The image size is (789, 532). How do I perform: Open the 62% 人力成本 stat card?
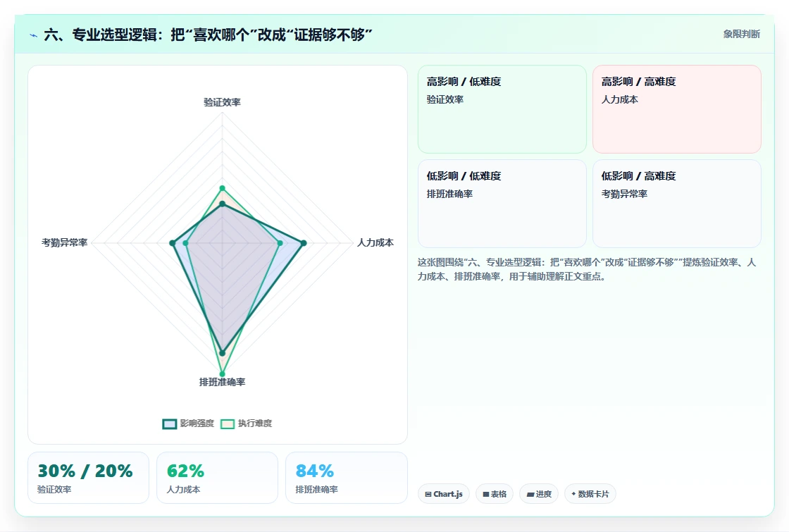(218, 478)
